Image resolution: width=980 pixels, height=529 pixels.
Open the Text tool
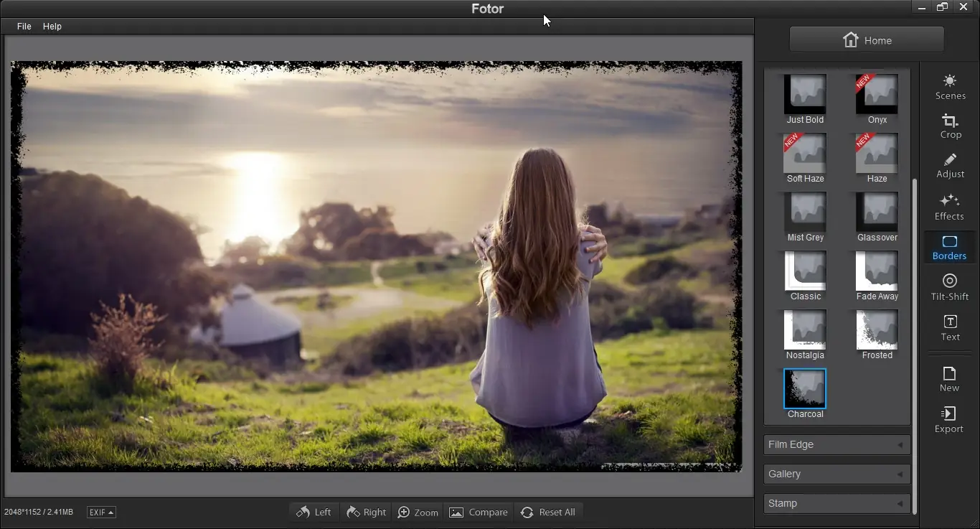[x=950, y=327]
